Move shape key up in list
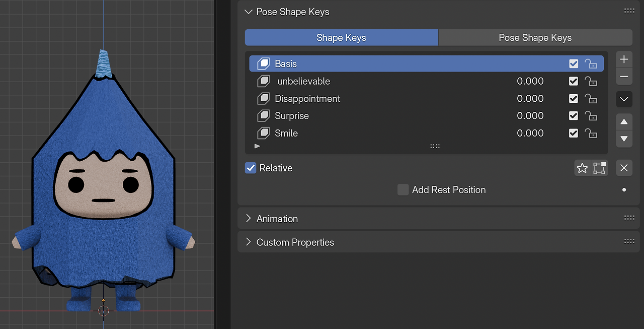Screen dimensions: 644x329 624,121
